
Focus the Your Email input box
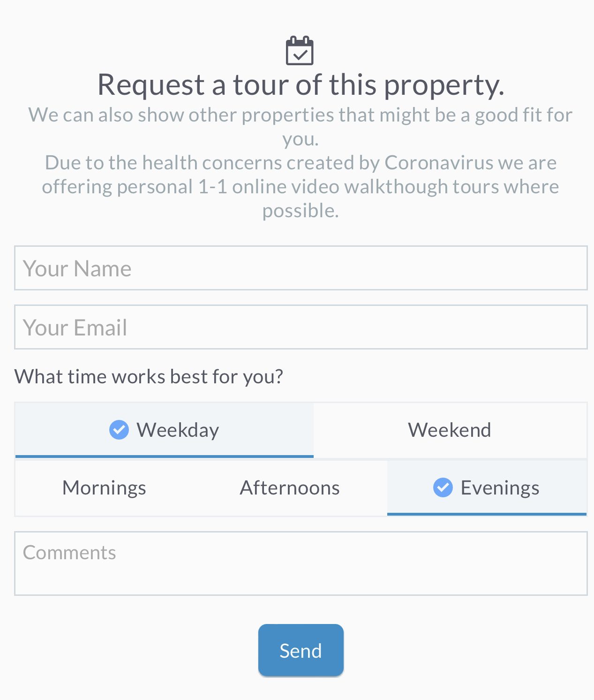coord(301,327)
